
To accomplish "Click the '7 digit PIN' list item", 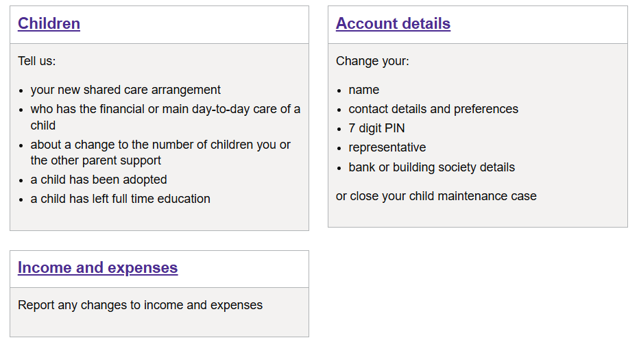I will pos(376,128).
